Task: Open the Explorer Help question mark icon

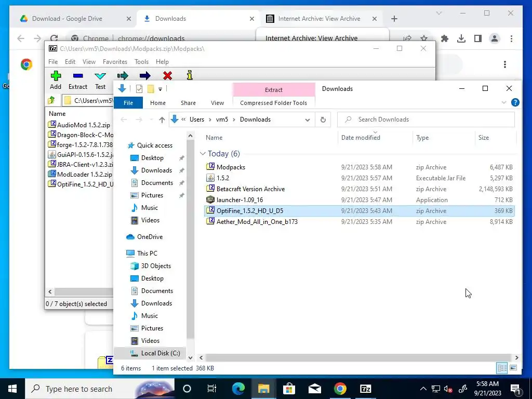Action: click(x=515, y=102)
